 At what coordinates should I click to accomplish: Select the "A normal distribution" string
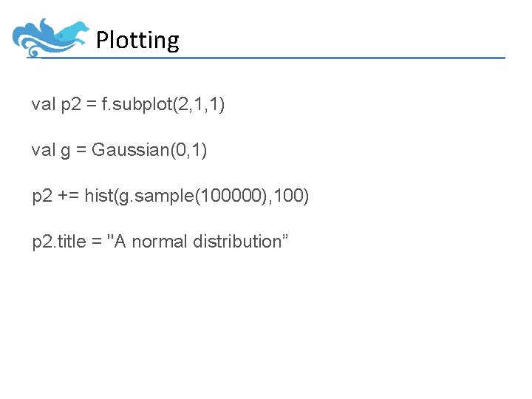tap(197, 241)
